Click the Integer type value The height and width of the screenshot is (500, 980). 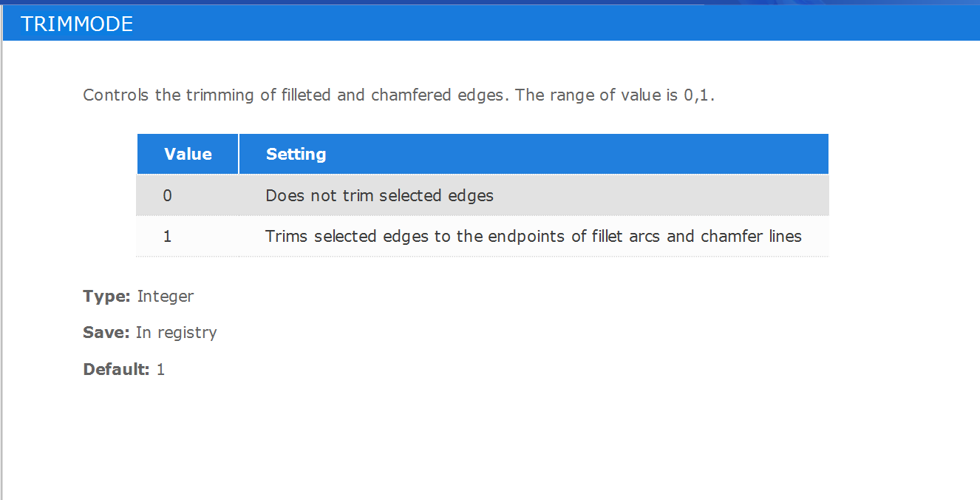point(166,297)
